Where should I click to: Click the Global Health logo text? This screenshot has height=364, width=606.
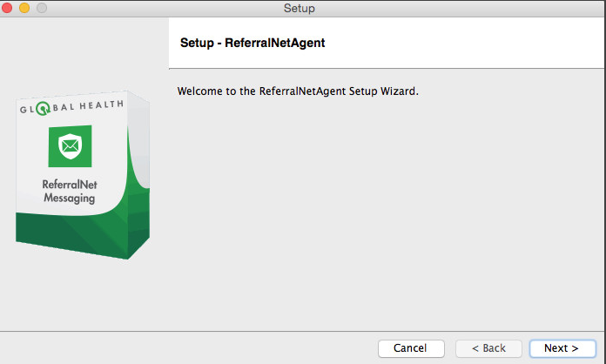(x=71, y=107)
